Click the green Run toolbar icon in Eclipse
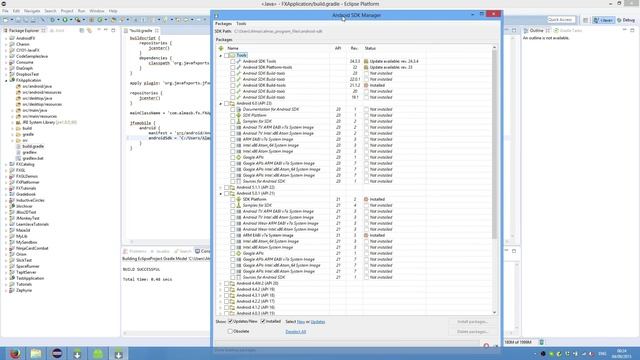Image resolution: width=640 pixels, height=360 pixels. click(x=65, y=20)
